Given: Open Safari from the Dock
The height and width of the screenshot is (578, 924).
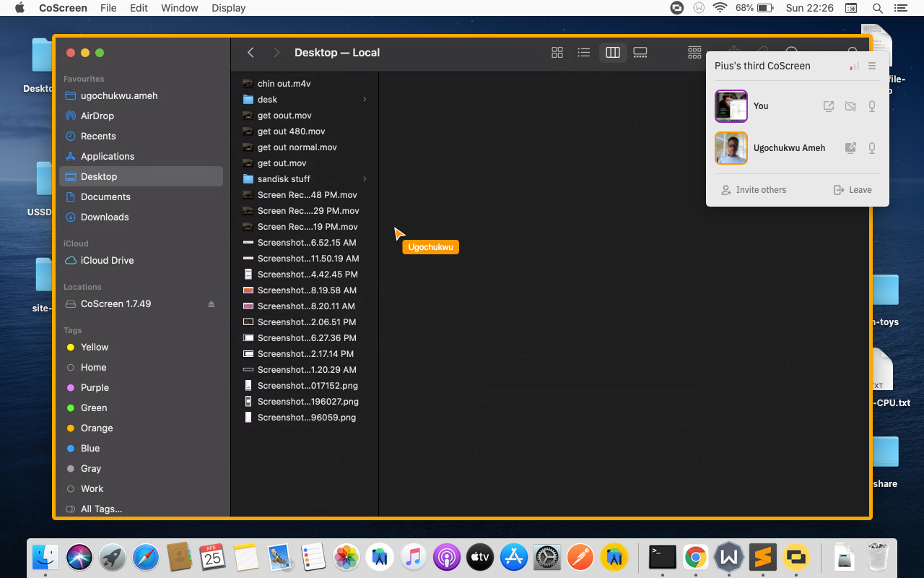Looking at the screenshot, I should (x=147, y=557).
